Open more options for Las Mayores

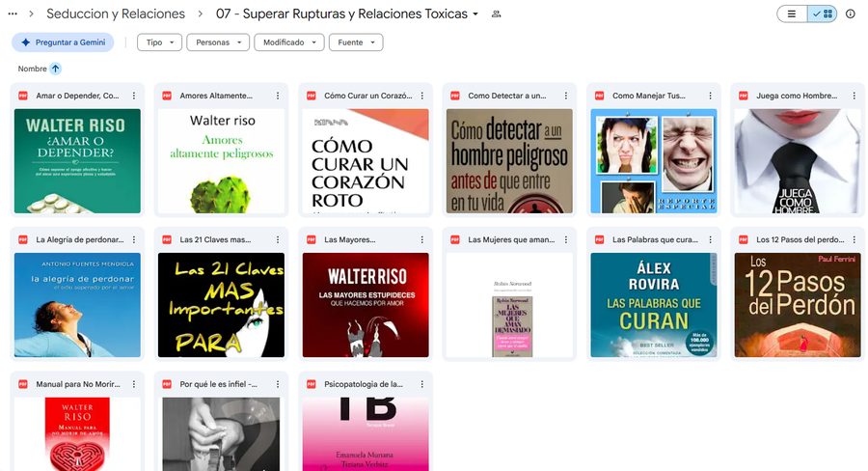coord(422,240)
